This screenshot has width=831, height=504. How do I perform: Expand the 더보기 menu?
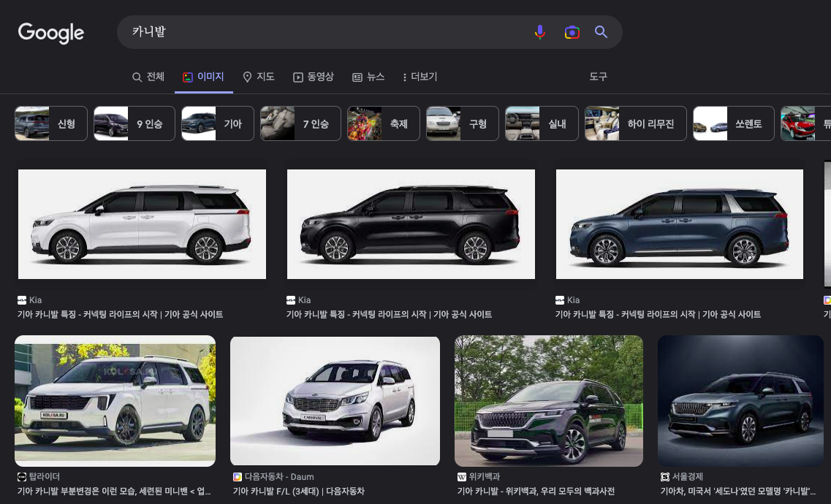[420, 77]
